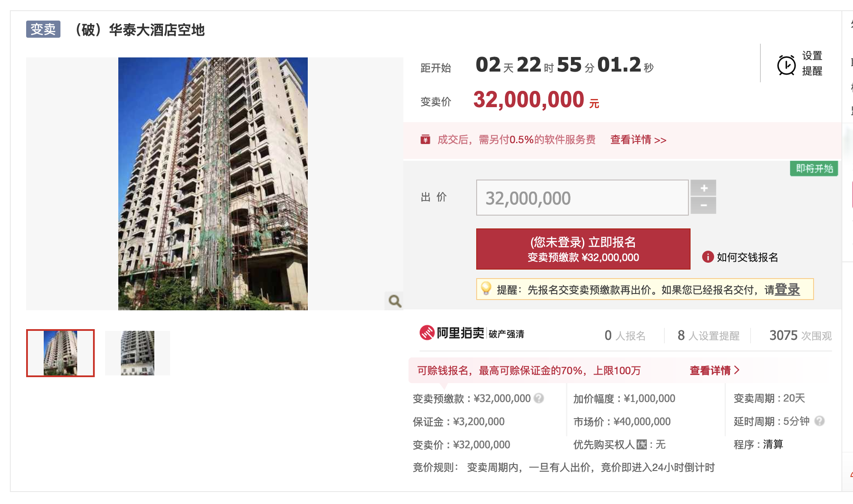Viewport: 853px width, 504px height.
Task: Click the red info icon before 如何交钱报名
Action: pyautogui.click(x=708, y=257)
